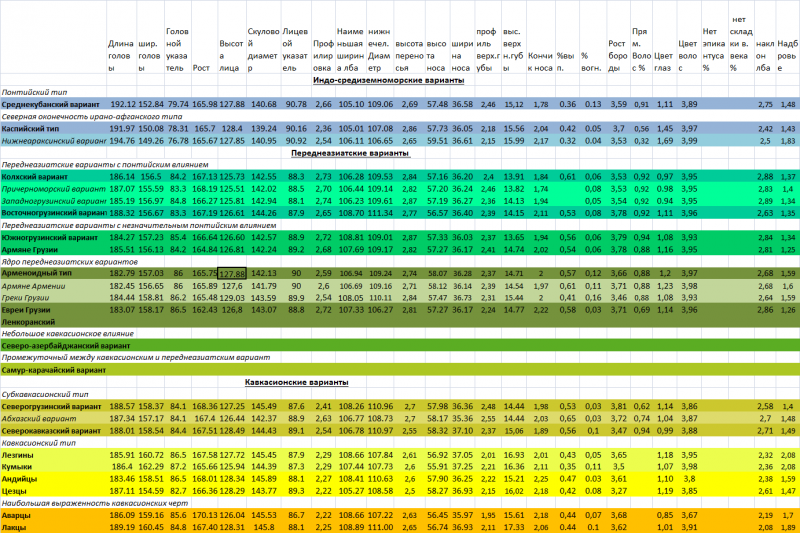Select value 191.97 in Каспийский тип row
The width and height of the screenshot is (800, 533).
[x=123, y=129]
